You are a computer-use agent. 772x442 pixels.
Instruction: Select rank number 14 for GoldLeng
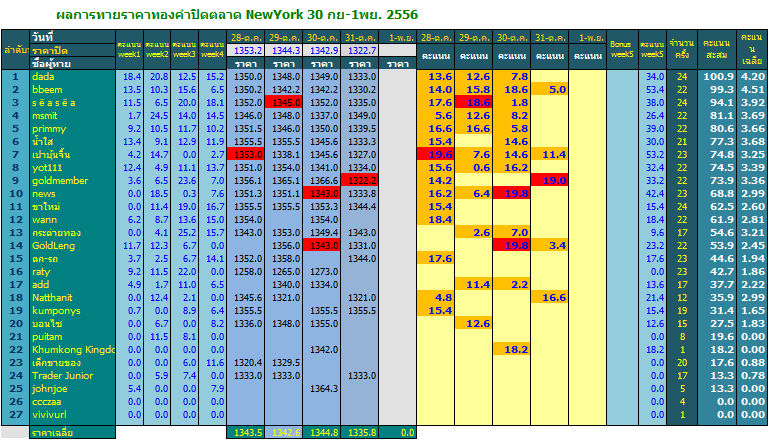(x=16, y=246)
